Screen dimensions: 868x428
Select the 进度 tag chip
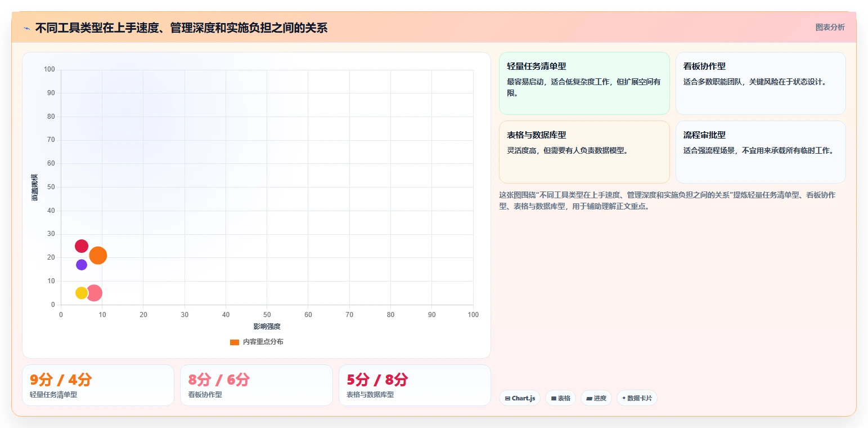(x=596, y=398)
